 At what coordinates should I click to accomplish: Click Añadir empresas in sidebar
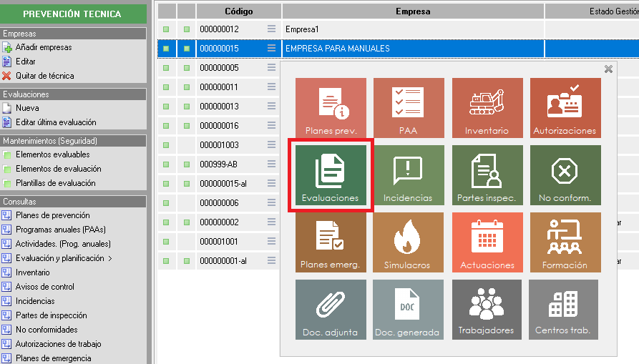[44, 47]
